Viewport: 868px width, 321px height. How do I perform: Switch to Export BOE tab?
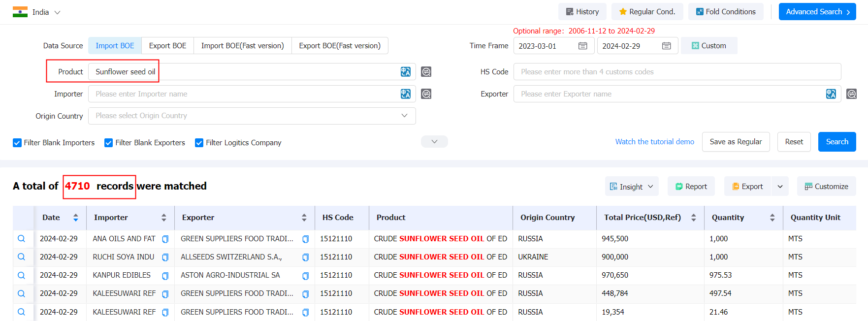click(x=167, y=46)
